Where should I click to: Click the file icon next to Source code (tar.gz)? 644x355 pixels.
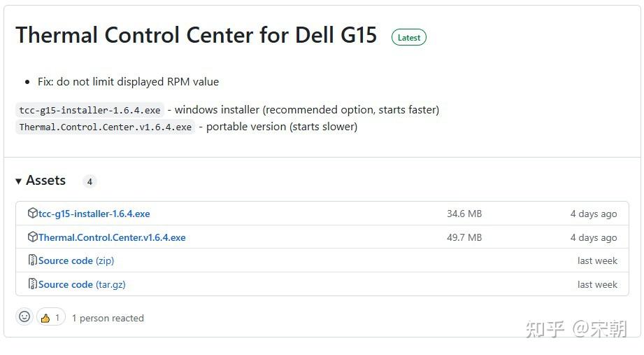(32, 284)
